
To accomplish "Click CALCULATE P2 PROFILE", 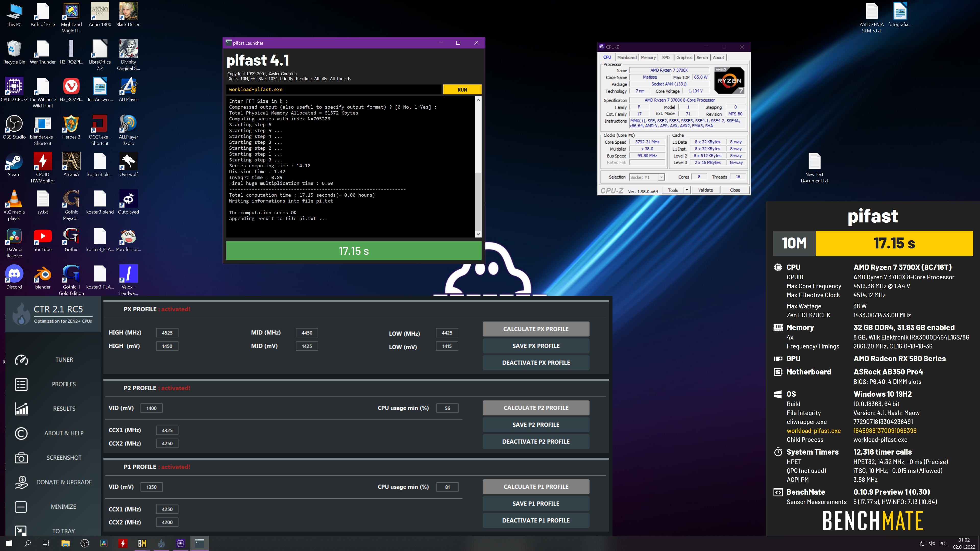I will tap(536, 408).
